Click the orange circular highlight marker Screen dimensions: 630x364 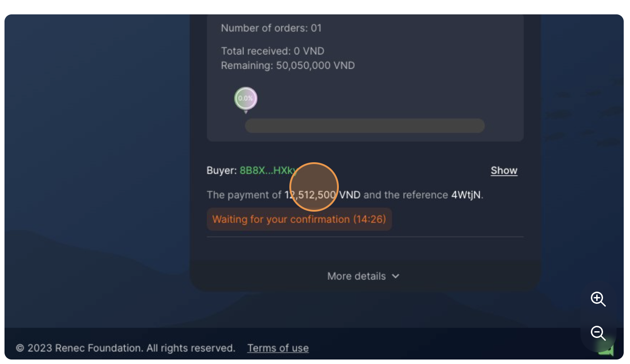click(x=314, y=187)
